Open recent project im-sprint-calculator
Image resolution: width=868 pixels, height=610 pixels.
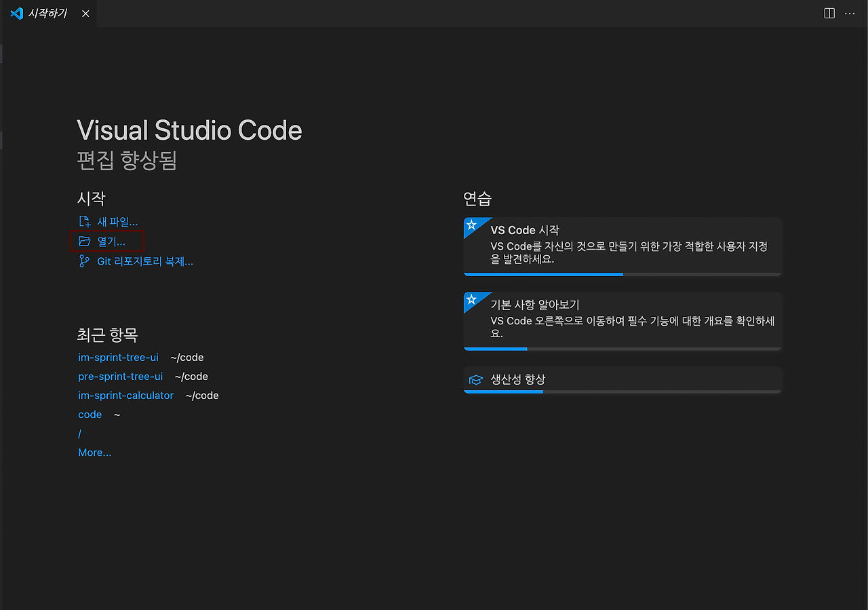coord(125,396)
